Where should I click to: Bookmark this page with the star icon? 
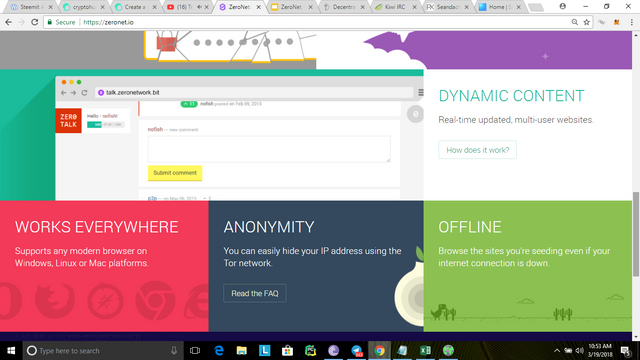587,22
